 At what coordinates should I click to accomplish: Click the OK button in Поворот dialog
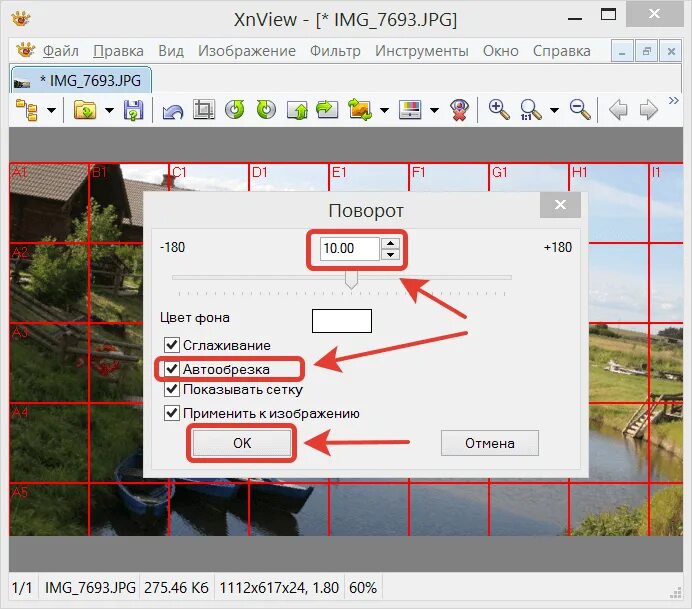click(242, 443)
